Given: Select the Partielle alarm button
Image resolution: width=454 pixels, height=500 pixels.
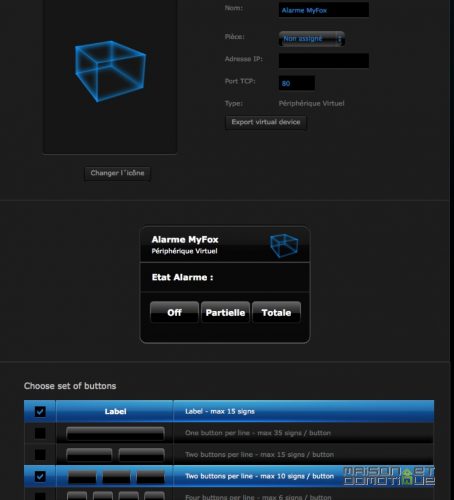Looking at the screenshot, I should [225, 312].
